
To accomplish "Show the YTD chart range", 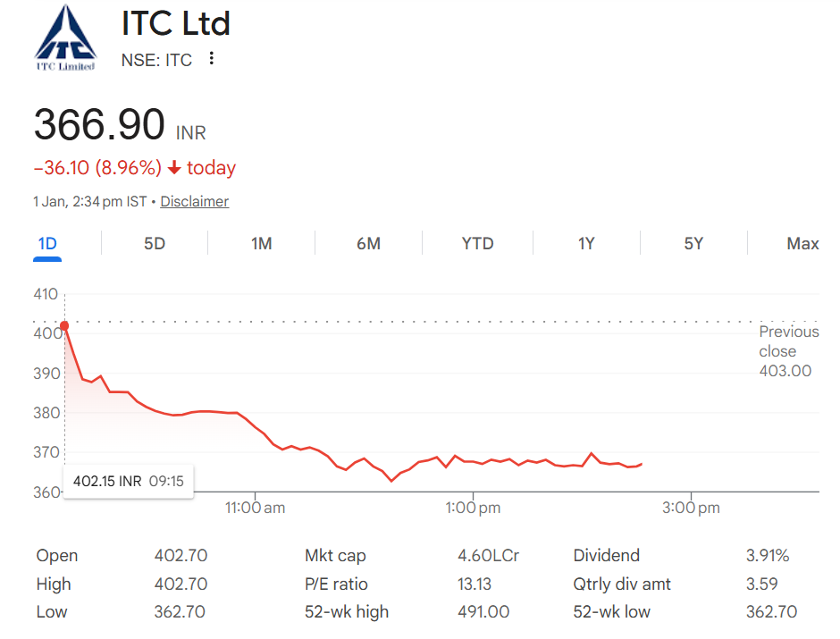I will point(477,244).
